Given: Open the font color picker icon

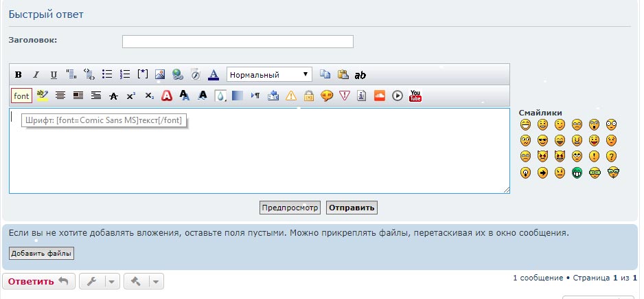Looking at the screenshot, I should [214, 75].
